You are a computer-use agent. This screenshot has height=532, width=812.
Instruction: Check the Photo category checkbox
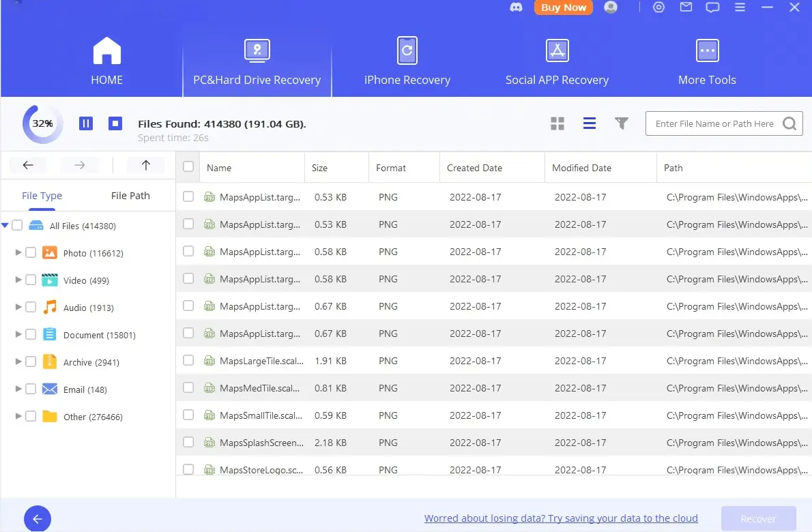31,253
